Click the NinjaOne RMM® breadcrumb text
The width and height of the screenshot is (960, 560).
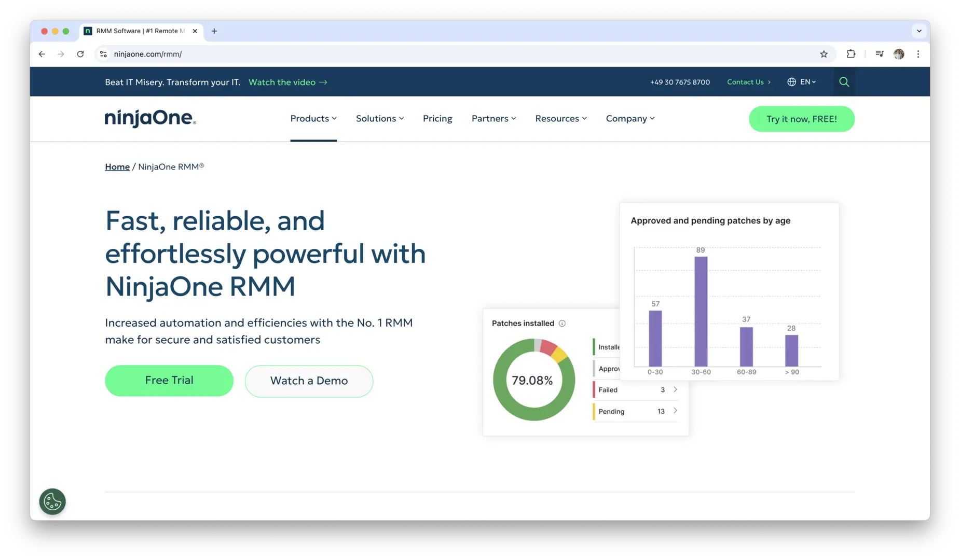[x=171, y=167]
